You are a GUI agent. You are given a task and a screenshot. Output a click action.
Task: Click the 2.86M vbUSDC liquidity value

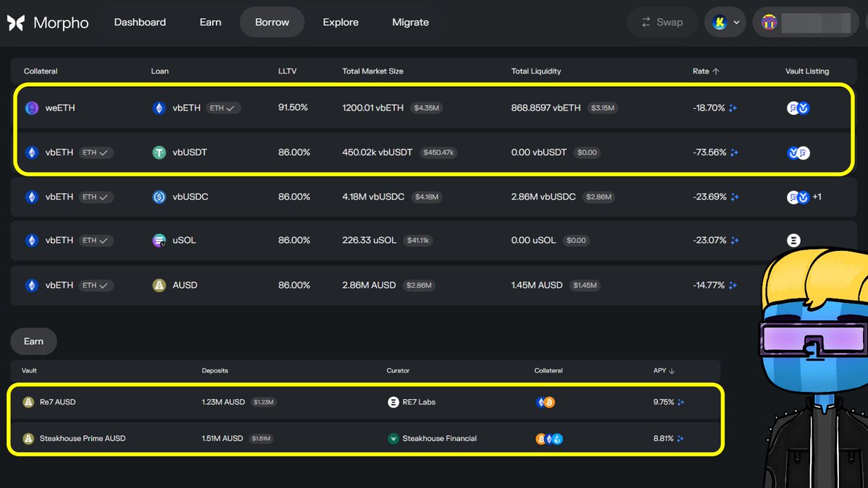pos(543,197)
